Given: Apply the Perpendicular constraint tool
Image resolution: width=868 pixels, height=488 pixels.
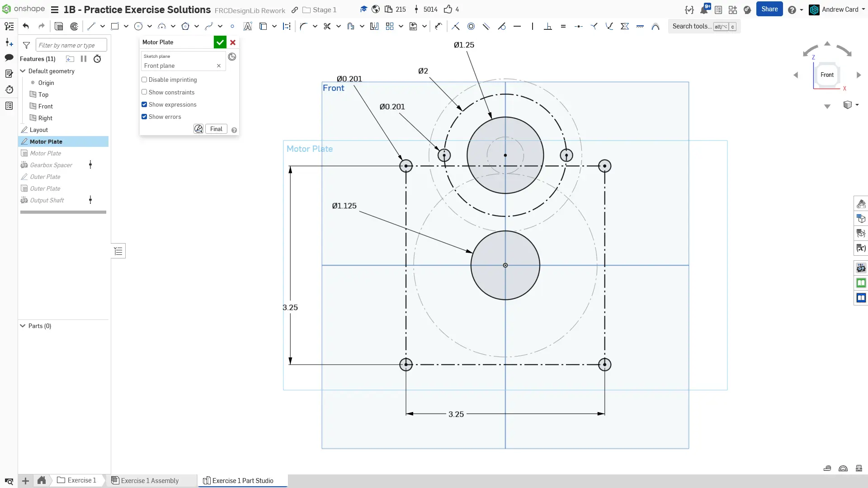Looking at the screenshot, I should coord(548,26).
